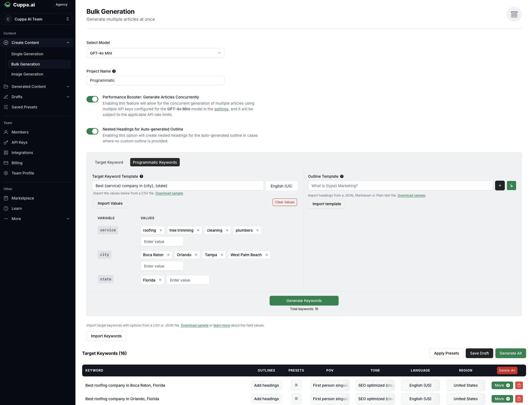
Task: Click the Generate Keywords button
Action: [x=304, y=301]
